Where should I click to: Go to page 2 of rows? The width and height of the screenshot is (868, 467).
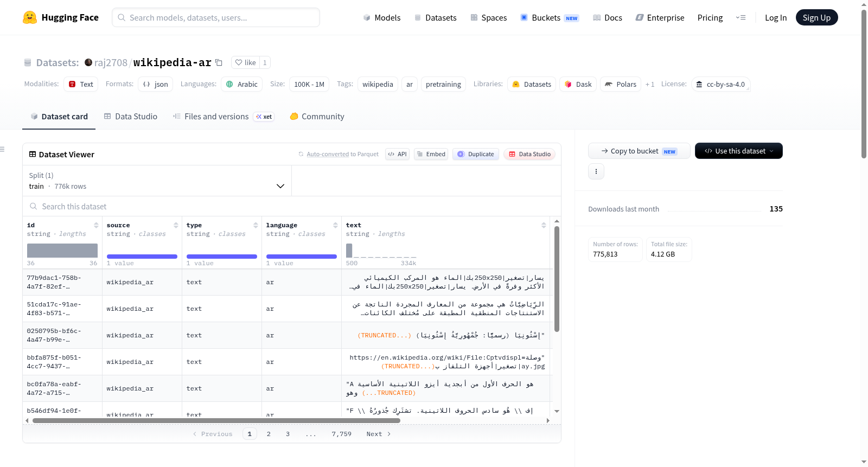(269, 434)
